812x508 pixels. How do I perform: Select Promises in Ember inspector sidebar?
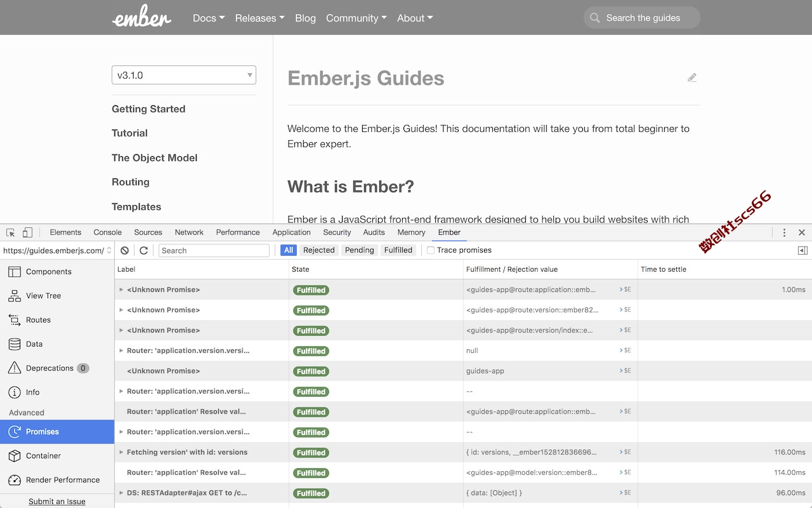pos(57,432)
